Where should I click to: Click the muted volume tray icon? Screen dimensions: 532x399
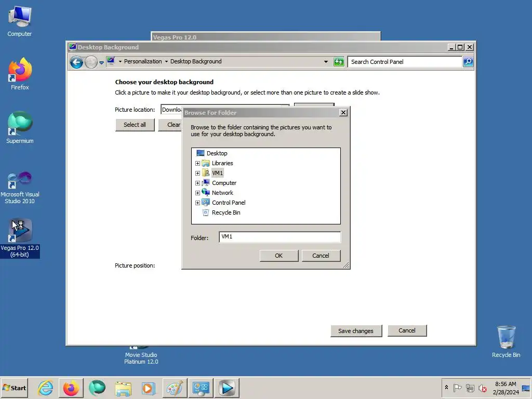[x=483, y=388]
